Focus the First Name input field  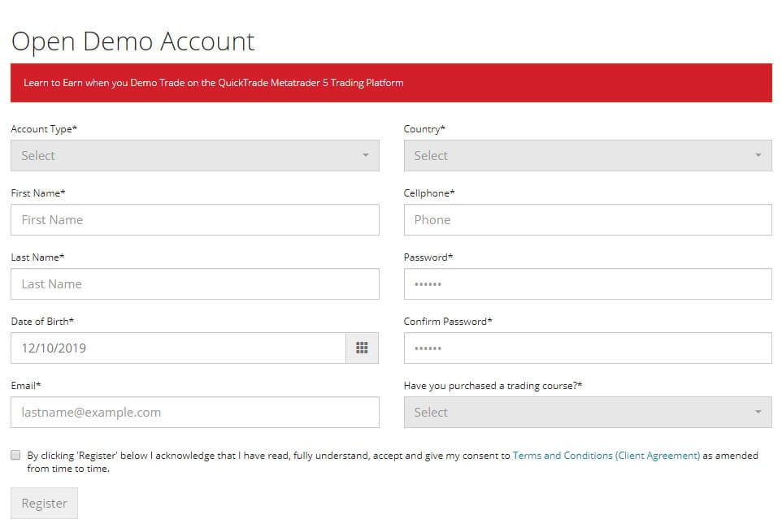click(195, 219)
